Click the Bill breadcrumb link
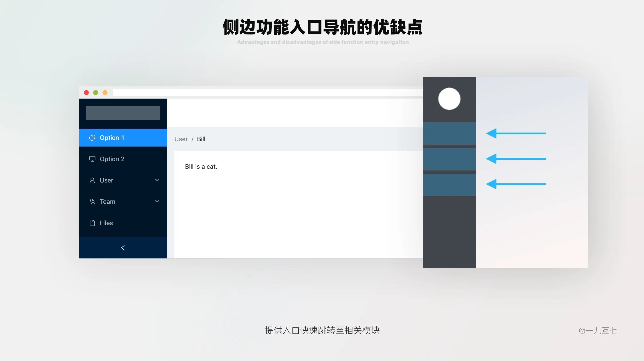 (201, 139)
